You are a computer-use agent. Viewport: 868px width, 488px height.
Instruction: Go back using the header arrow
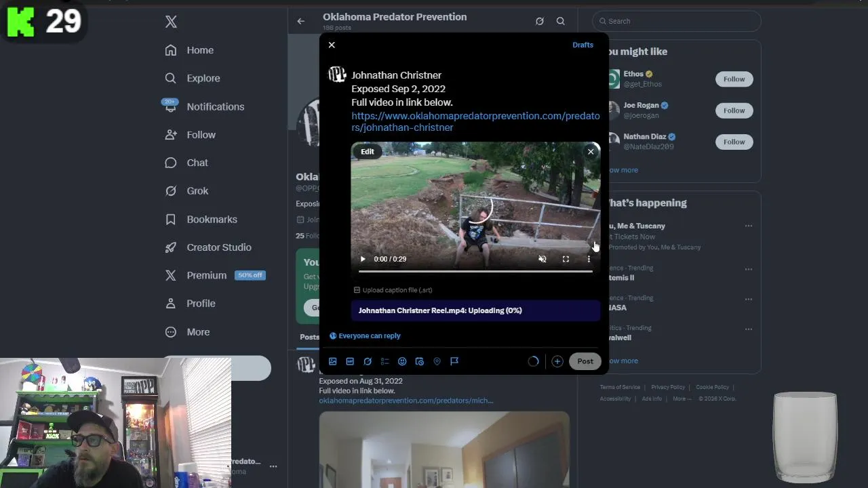tap(301, 21)
